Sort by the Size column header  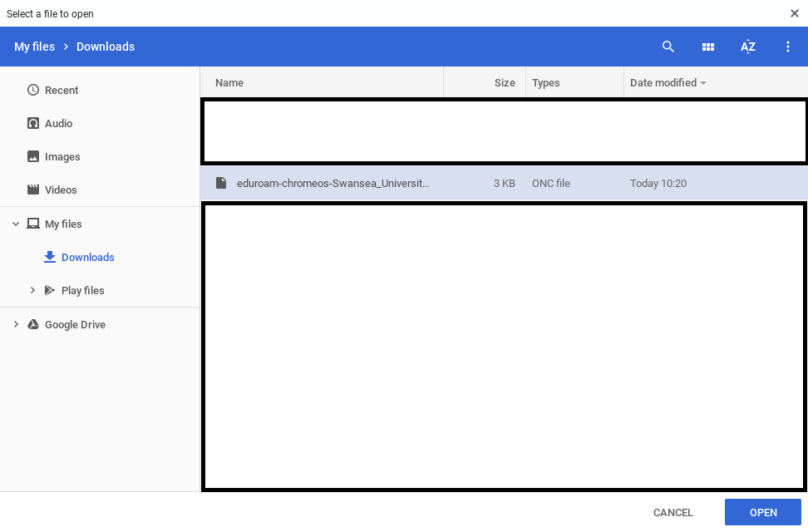[x=505, y=82]
